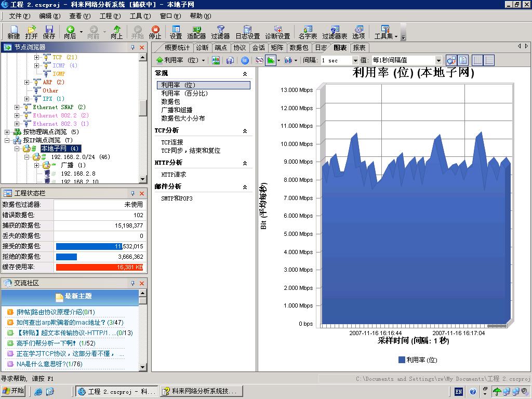The height and width of the screenshot is (399, 532).
Task: Open the 间隔 interval dropdown showing 1 sec
Action: 355,60
